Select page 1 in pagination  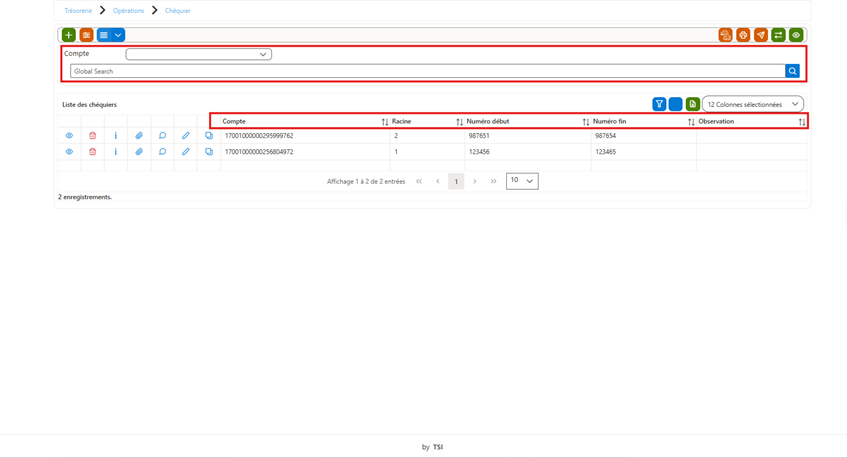coord(456,181)
